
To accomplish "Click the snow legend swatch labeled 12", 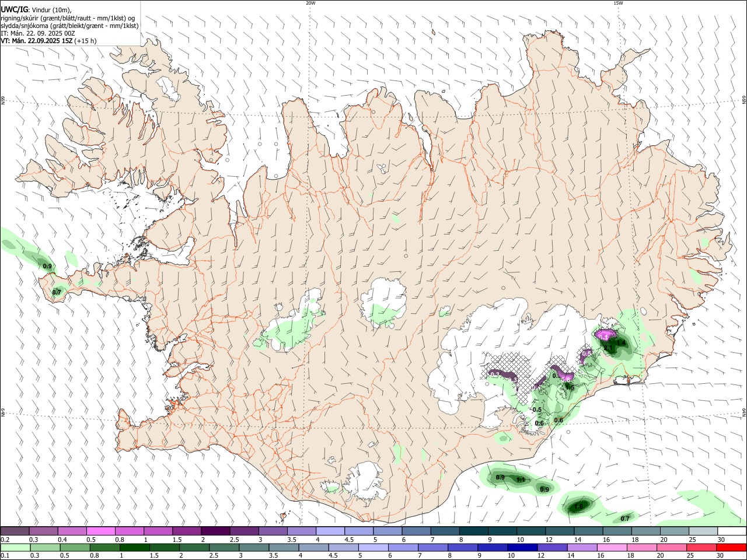I will pos(560,531).
